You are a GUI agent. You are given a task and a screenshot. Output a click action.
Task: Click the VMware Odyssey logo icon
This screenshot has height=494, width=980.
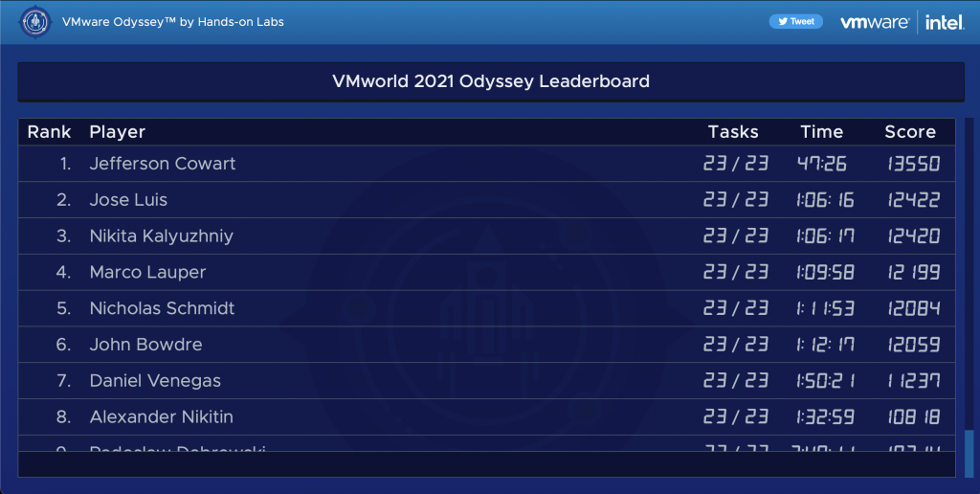[x=35, y=21]
